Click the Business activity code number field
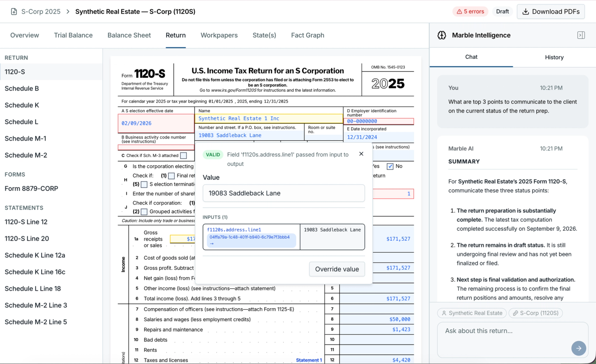The image size is (596, 364). pos(156,148)
